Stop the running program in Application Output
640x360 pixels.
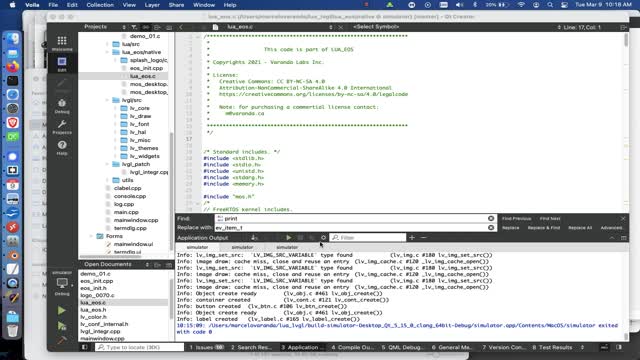pyautogui.click(x=300, y=238)
